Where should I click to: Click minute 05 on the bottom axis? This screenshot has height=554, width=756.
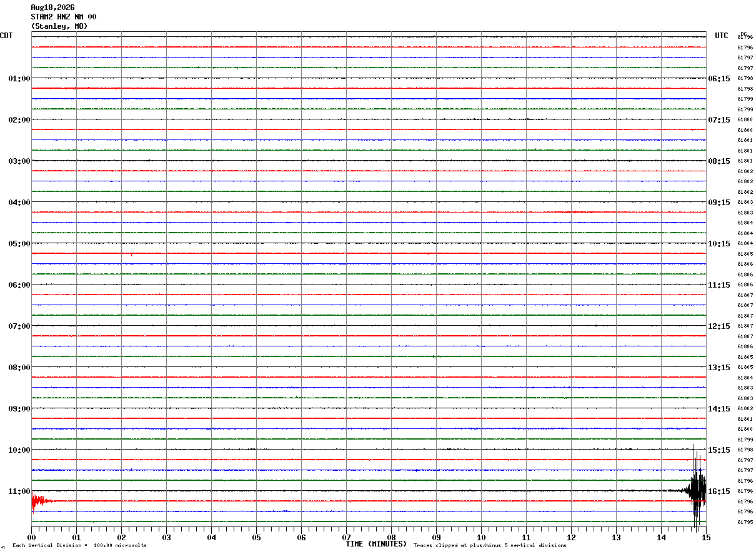tap(256, 538)
